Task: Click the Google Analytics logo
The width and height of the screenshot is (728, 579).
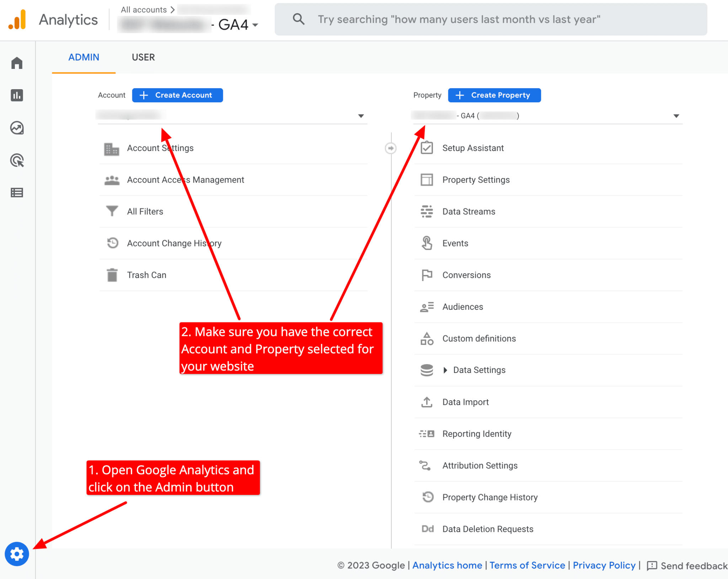Action: 17,20
